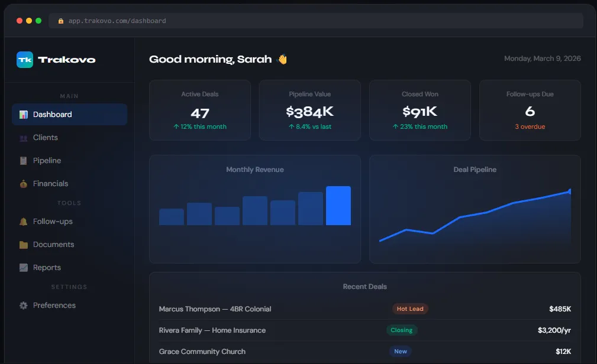This screenshot has width=597, height=364.
Task: Click the Trakovo TK logo icon
Action: (x=25, y=60)
